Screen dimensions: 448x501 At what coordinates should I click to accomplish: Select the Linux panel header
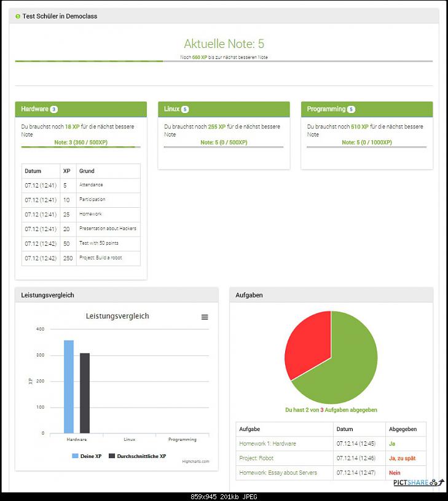(224, 109)
